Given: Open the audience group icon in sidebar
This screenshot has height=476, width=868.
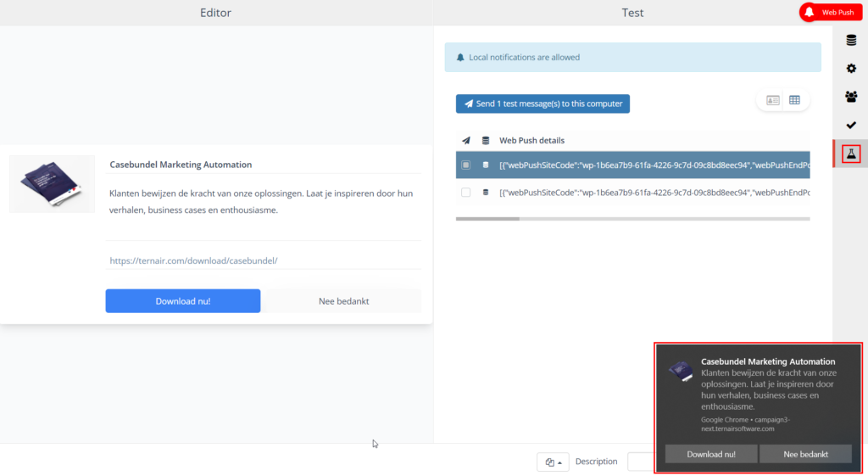Looking at the screenshot, I should (851, 97).
